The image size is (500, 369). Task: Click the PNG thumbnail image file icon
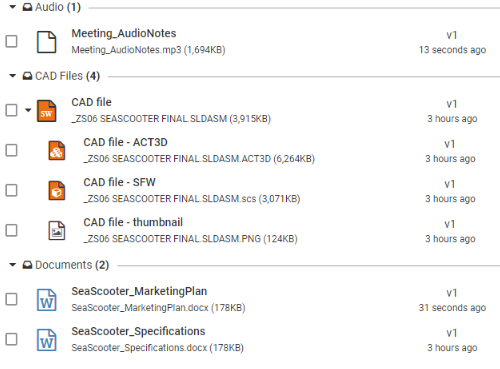57,231
